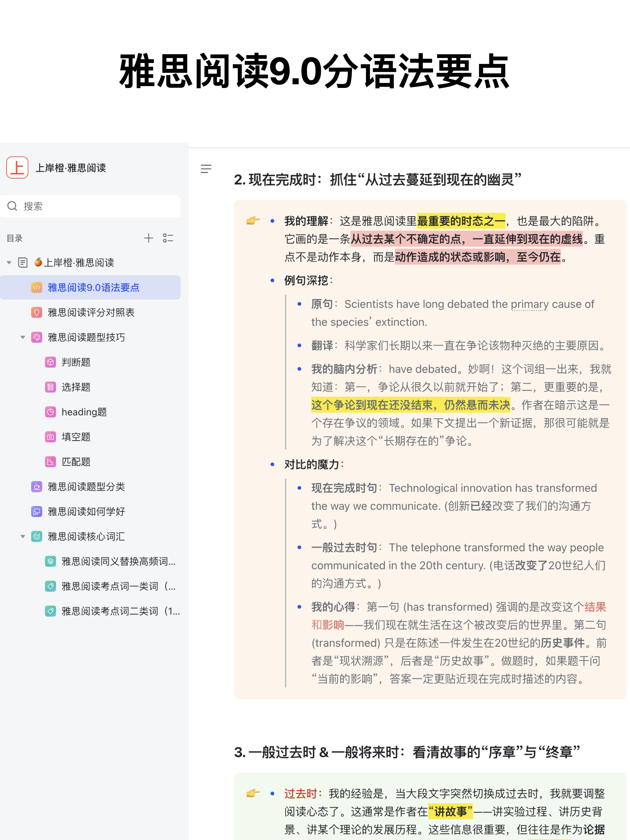
Task: Open the 选择题 page
Action: pos(76,387)
